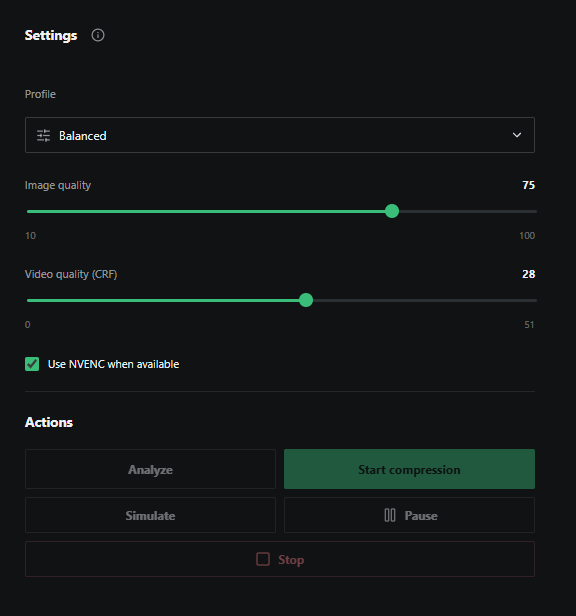Click the Image quality value 75
576x616 pixels.
(x=528, y=185)
